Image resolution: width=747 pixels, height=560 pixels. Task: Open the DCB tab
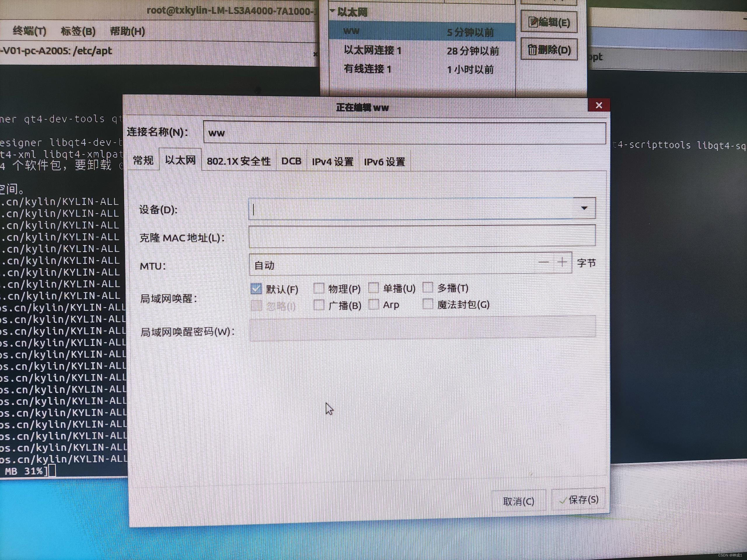pos(291,161)
